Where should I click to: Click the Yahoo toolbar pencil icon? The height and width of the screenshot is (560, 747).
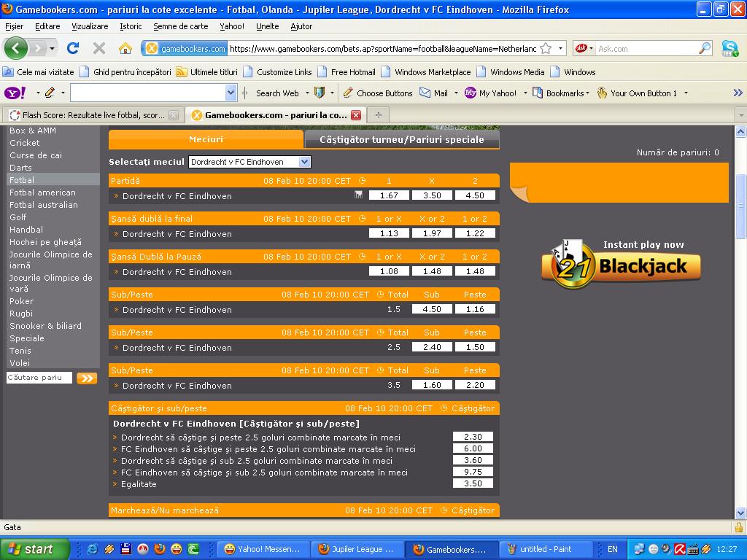click(50, 93)
